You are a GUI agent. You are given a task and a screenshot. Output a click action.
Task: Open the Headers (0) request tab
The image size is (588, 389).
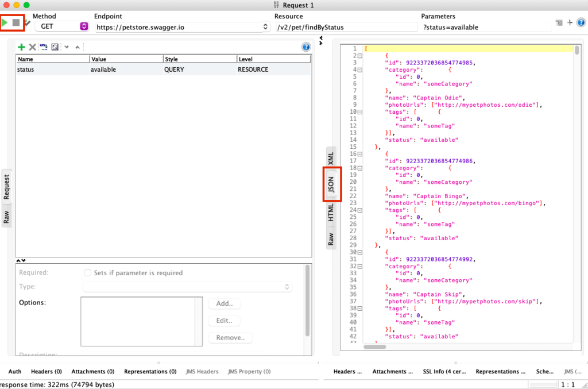47,372
